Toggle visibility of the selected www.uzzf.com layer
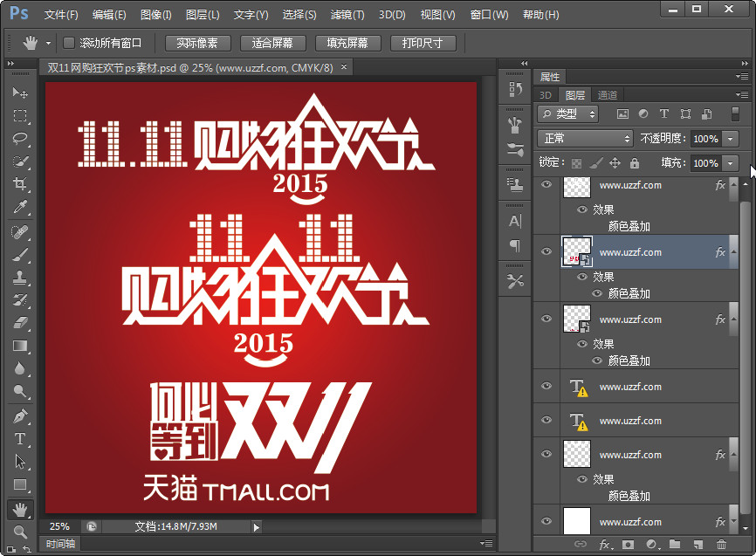The image size is (756, 556). pos(546,251)
